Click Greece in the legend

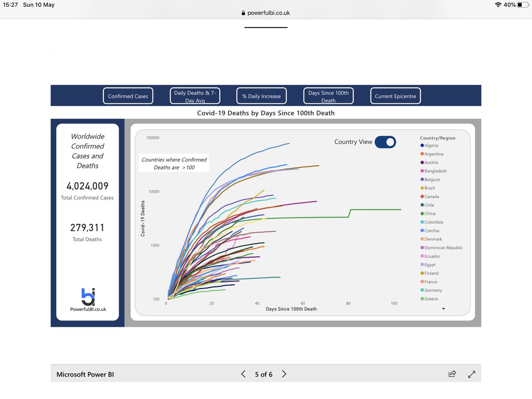[x=429, y=299]
